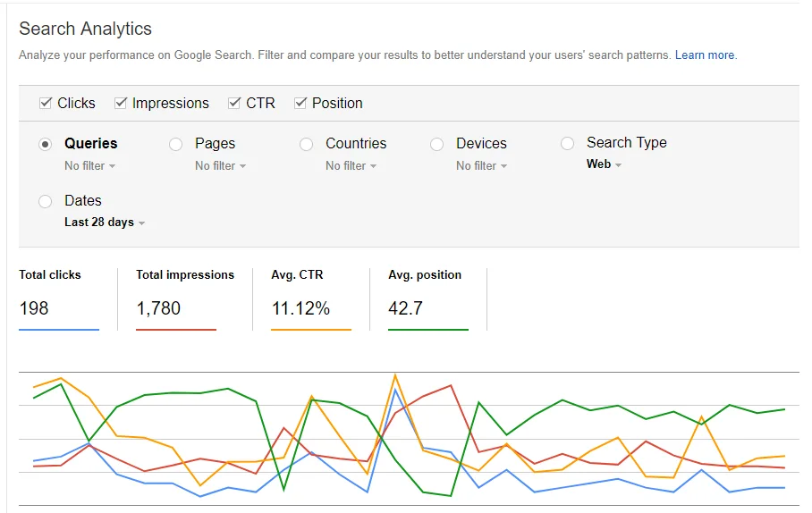The height and width of the screenshot is (513, 812).
Task: Click the orange underline beneath Avg. CTR
Action: pyautogui.click(x=310, y=329)
